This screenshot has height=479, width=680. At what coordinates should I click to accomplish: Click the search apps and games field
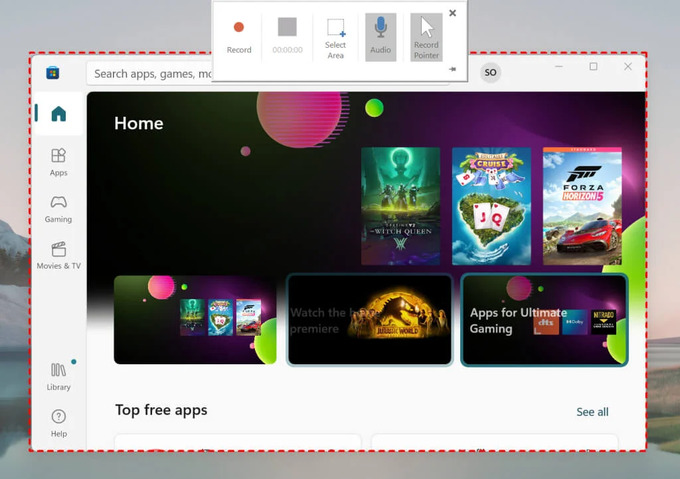pyautogui.click(x=150, y=73)
